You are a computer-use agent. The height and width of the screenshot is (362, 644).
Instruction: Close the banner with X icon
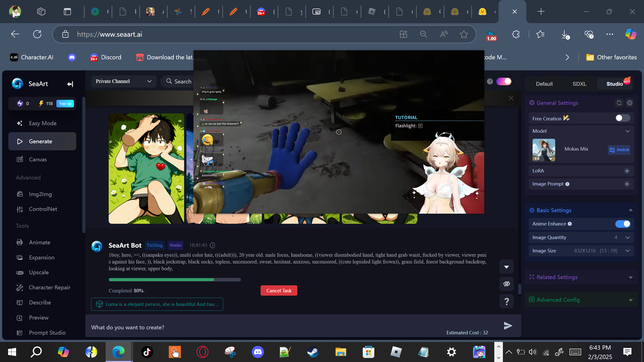(x=511, y=98)
